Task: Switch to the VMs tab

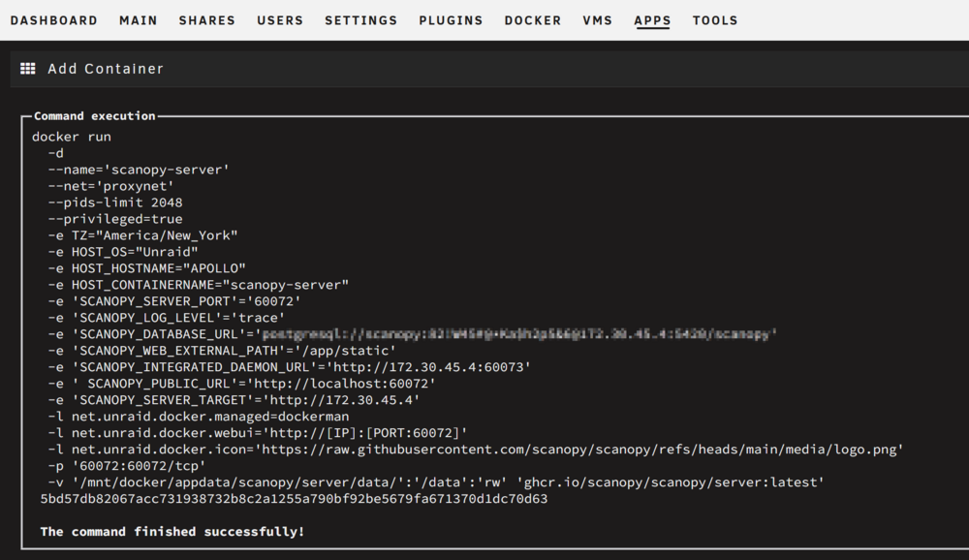Action: (597, 20)
